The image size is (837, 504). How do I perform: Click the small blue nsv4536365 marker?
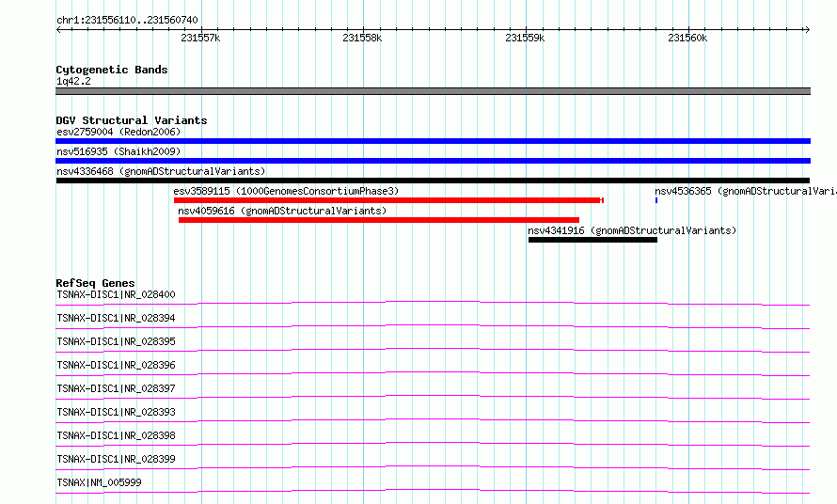(x=656, y=200)
